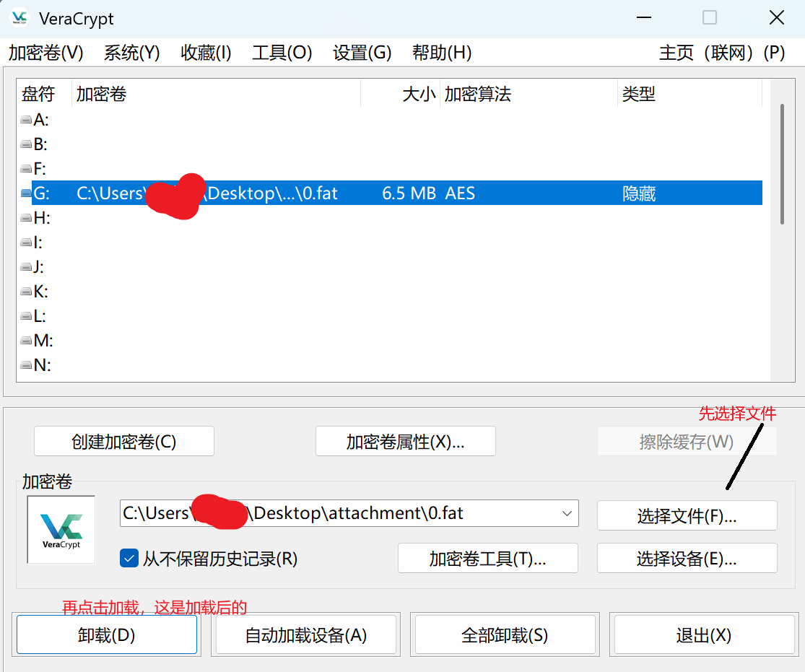The image size is (805, 672).
Task: Open 加密卷属性(X)... dialog
Action: pyautogui.click(x=406, y=442)
